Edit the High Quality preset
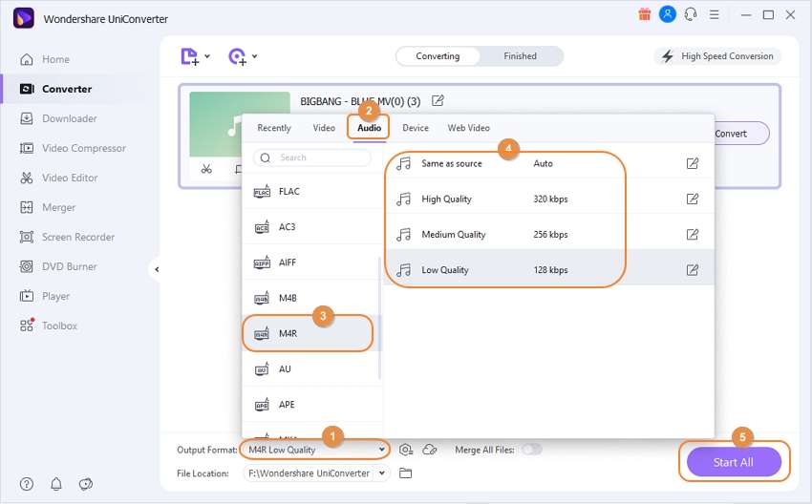812x504 pixels. click(x=693, y=199)
